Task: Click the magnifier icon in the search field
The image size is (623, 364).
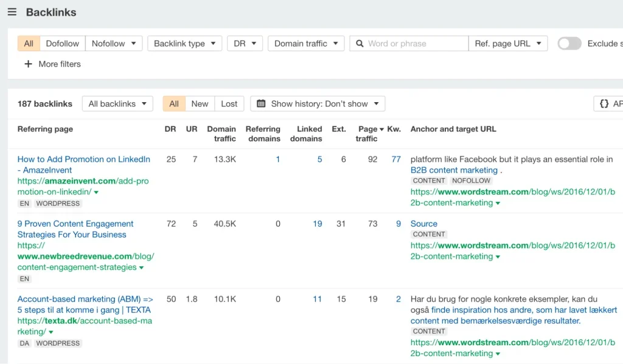Action: [x=360, y=43]
